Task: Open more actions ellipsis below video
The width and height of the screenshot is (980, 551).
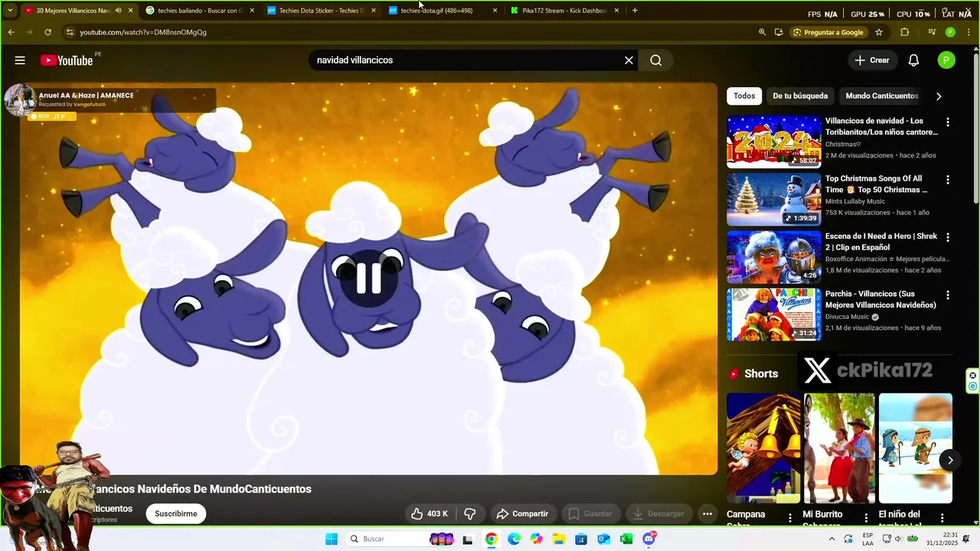Action: [x=707, y=514]
